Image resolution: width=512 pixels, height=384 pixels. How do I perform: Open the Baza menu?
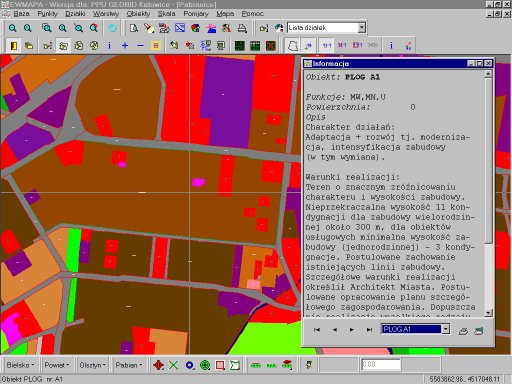[21, 14]
